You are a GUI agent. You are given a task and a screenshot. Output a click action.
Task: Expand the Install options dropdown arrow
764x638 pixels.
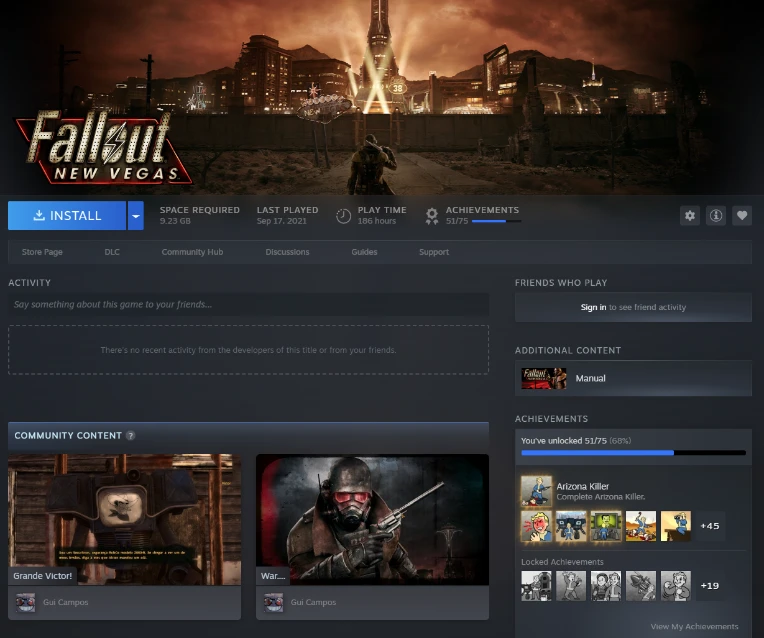click(x=135, y=215)
